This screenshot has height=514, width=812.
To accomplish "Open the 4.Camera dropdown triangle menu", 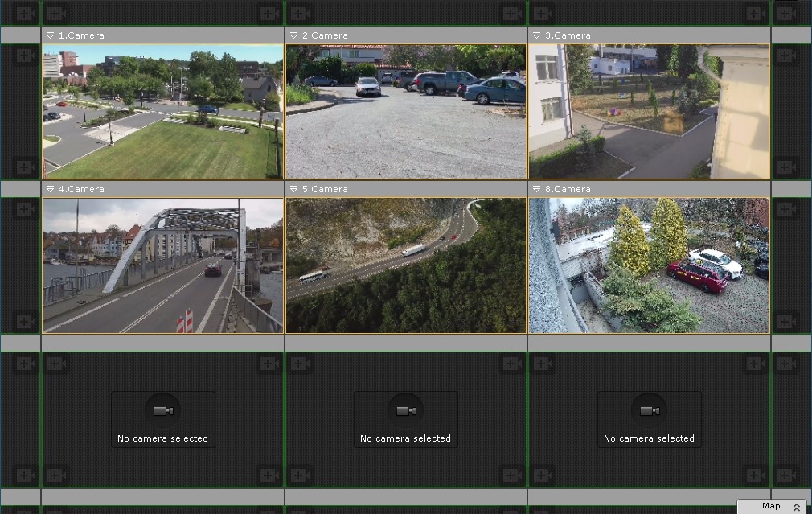I will tap(50, 189).
